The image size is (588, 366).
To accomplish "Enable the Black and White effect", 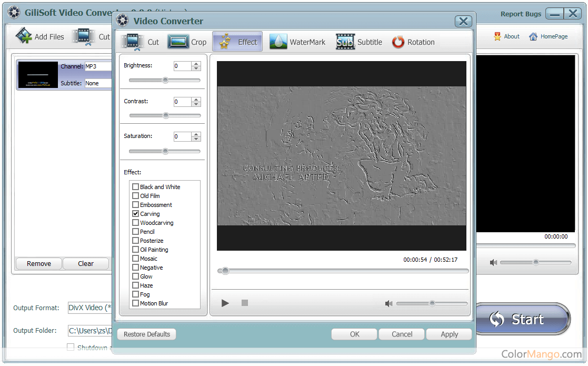I will (x=136, y=187).
